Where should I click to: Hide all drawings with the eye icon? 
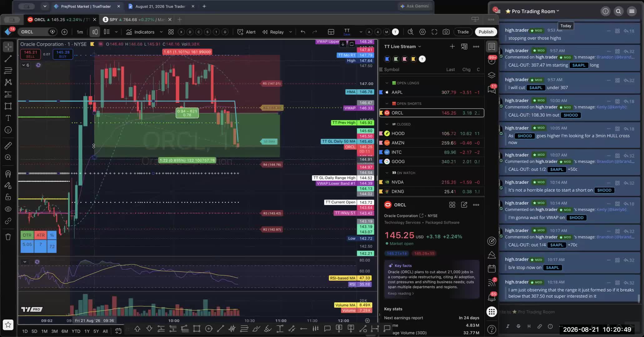click(x=8, y=209)
